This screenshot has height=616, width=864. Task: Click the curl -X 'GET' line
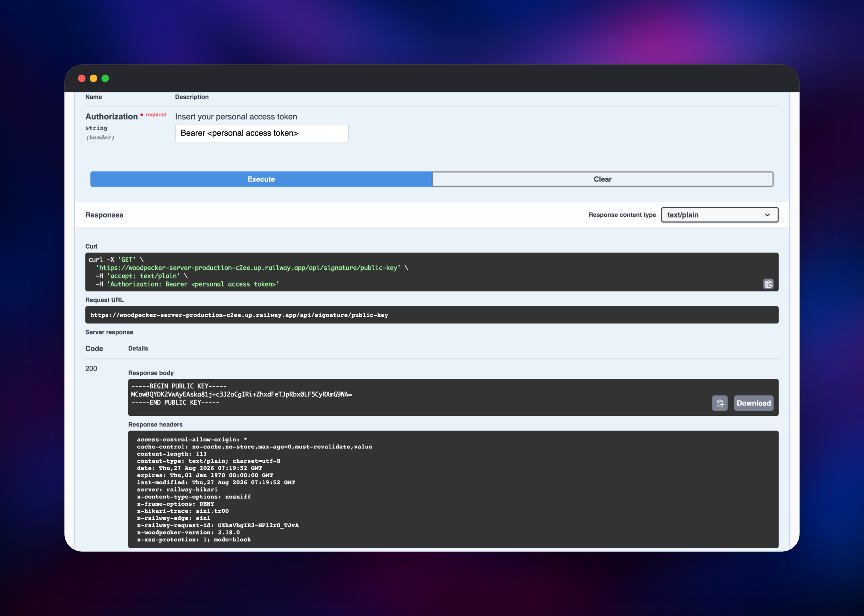(116, 259)
